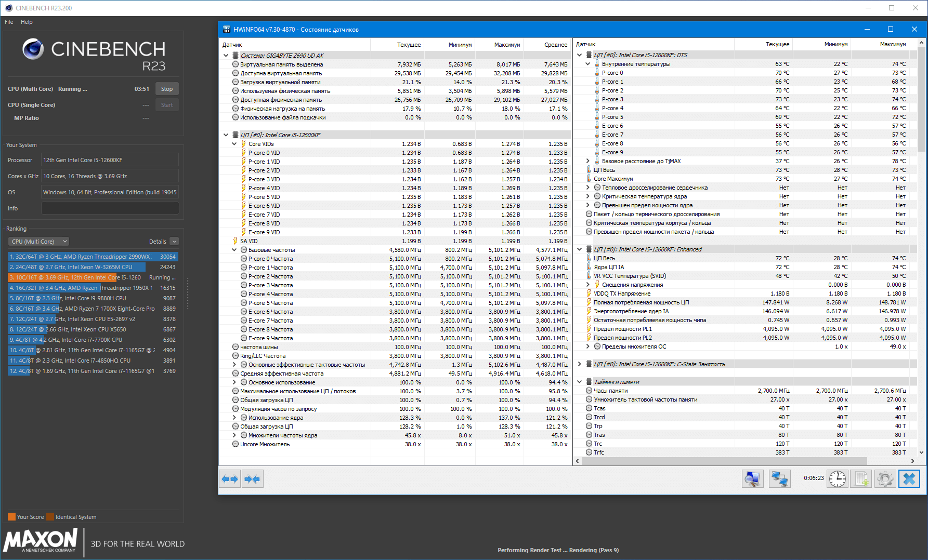This screenshot has width=928, height=560.
Task: Click the Ring/LLC Частота circle icon
Action: coord(236,356)
